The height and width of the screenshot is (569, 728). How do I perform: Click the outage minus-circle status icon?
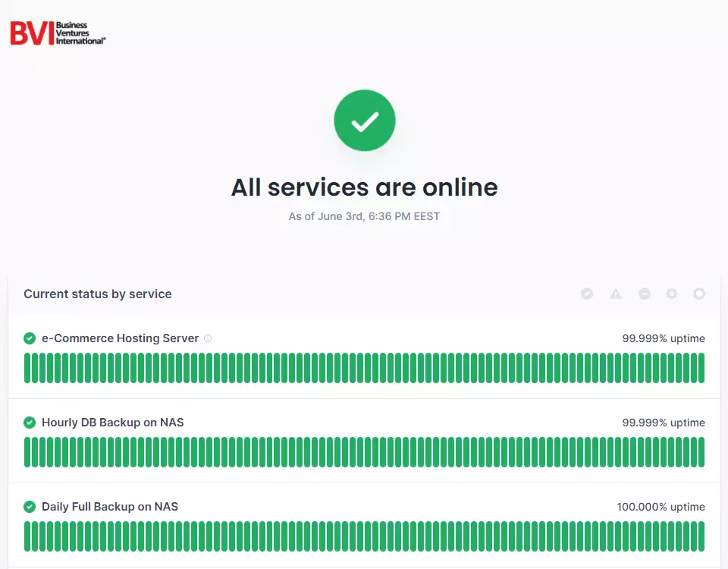(644, 294)
